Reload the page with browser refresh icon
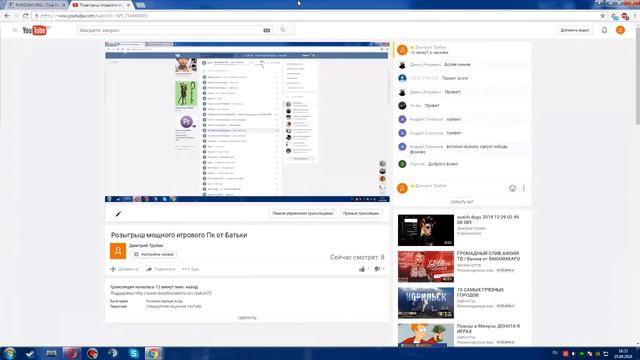Screen dimensions: 640x360 tap(25, 16)
